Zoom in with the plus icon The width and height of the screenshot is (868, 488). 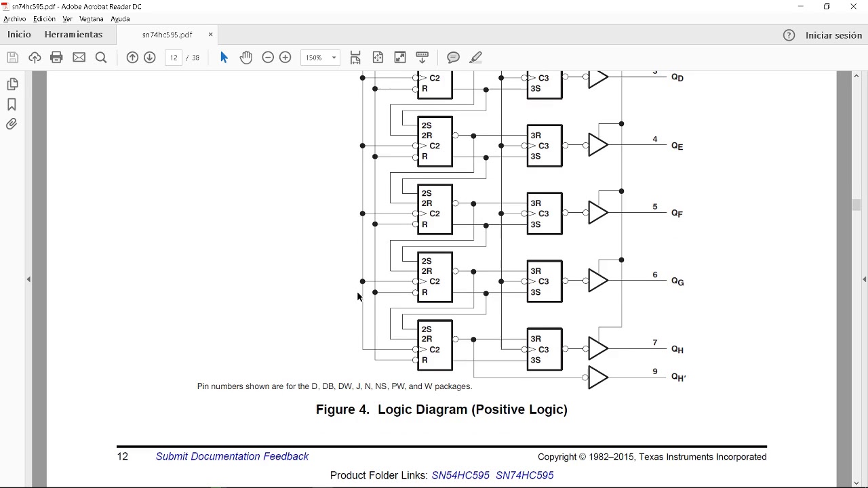(x=285, y=58)
